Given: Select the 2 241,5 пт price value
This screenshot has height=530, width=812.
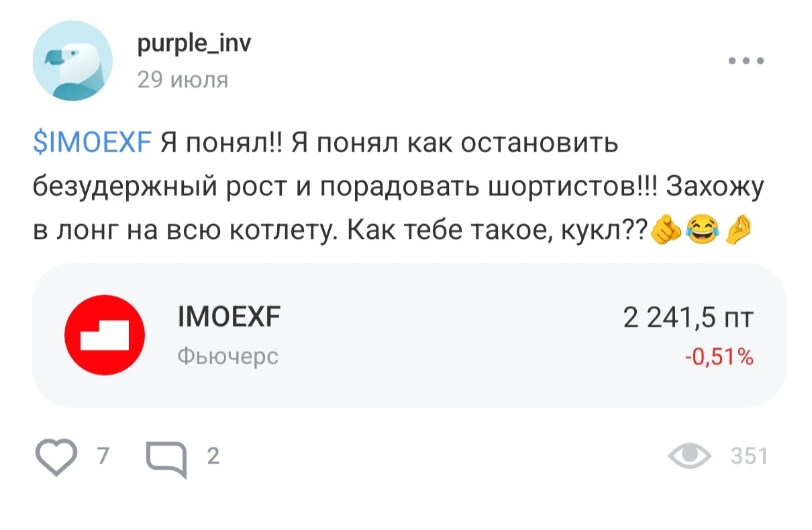Looking at the screenshot, I should [689, 318].
